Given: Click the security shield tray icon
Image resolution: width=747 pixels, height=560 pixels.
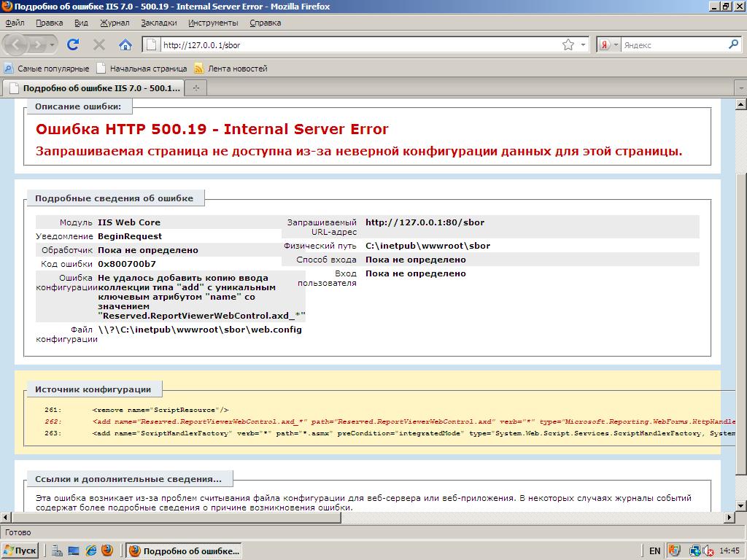Looking at the screenshot, I should point(673,551).
